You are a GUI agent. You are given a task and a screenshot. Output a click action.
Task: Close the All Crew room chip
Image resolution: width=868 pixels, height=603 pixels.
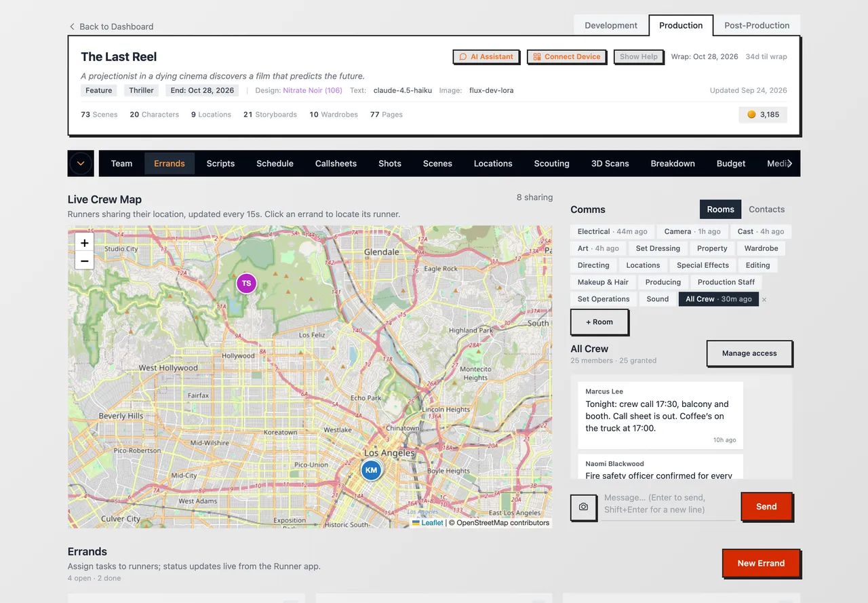coord(764,300)
